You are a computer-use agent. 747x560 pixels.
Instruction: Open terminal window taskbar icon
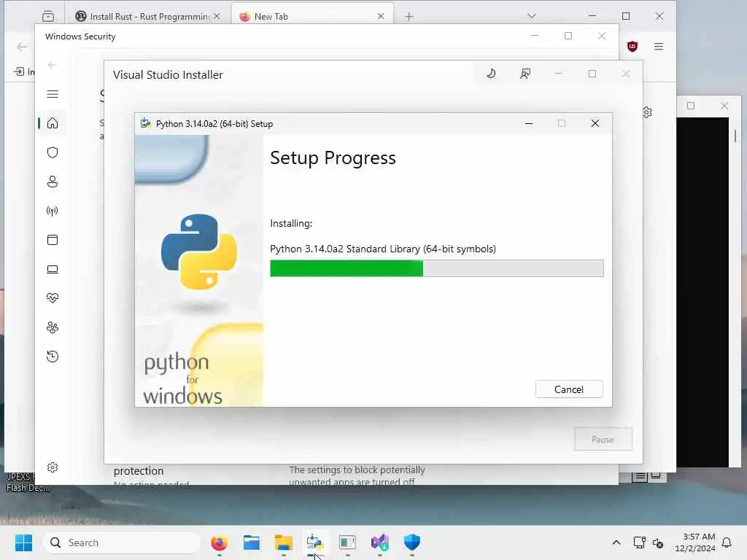tap(348, 542)
